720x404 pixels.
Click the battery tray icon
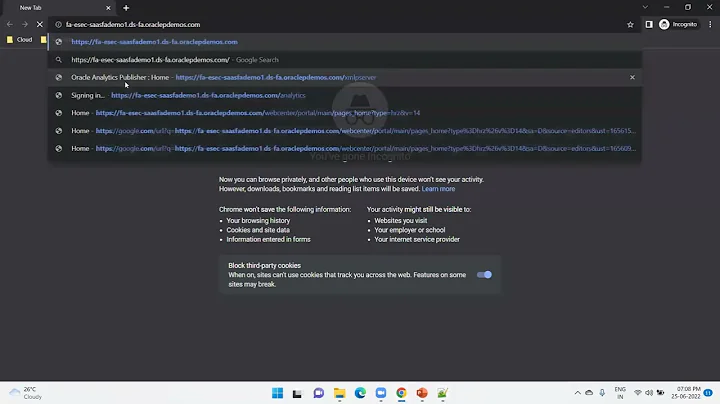tap(660, 393)
